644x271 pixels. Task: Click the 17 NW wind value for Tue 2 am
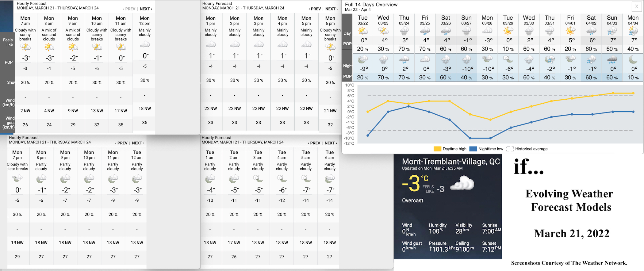click(234, 242)
